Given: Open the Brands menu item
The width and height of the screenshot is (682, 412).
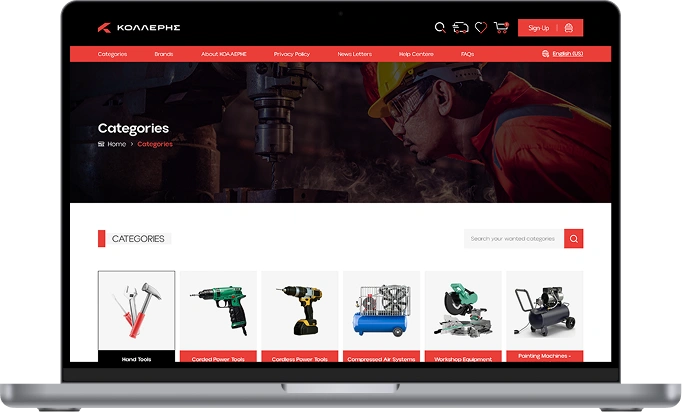Looking at the screenshot, I should [x=164, y=54].
